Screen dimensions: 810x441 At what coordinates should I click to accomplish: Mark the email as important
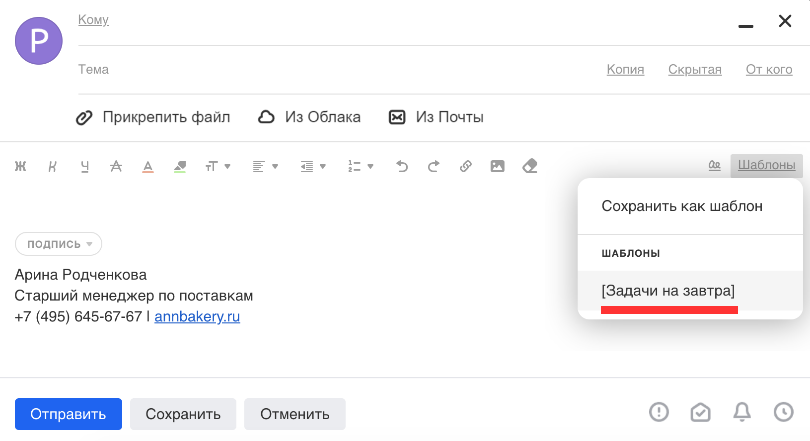coord(658,412)
